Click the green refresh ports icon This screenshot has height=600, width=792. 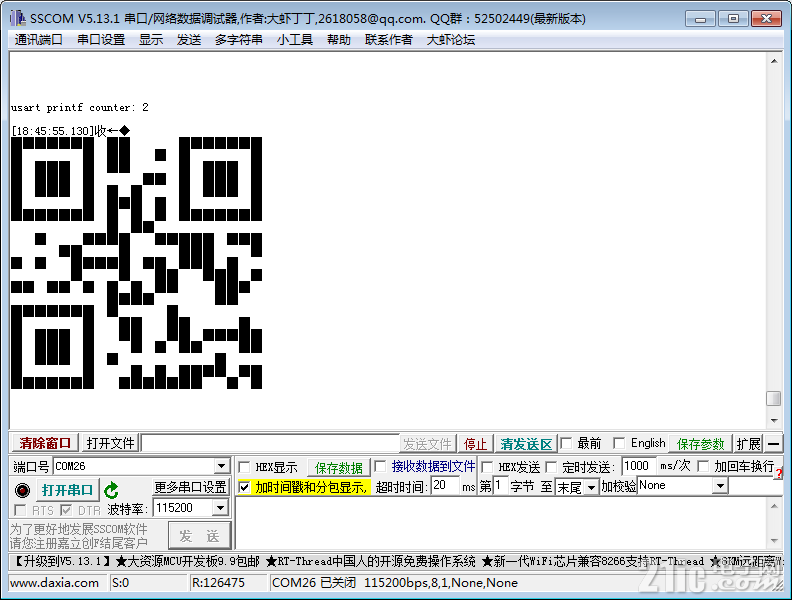click(x=111, y=489)
